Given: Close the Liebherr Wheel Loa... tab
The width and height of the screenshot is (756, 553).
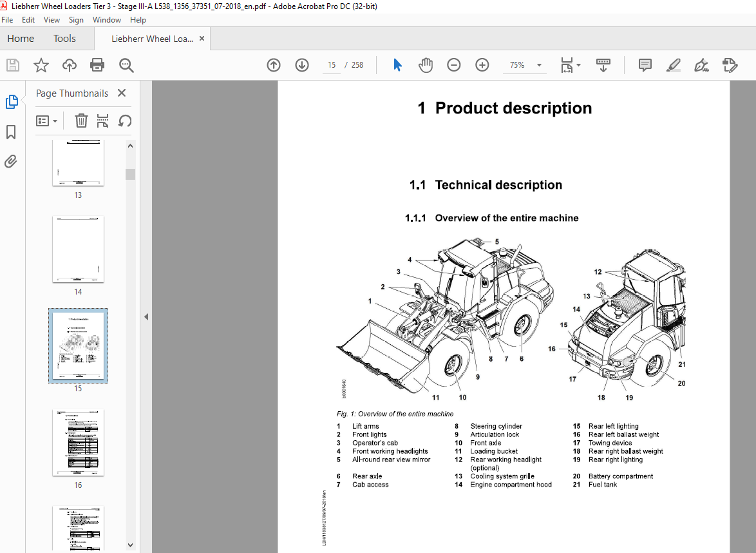Looking at the screenshot, I should pyautogui.click(x=202, y=39).
